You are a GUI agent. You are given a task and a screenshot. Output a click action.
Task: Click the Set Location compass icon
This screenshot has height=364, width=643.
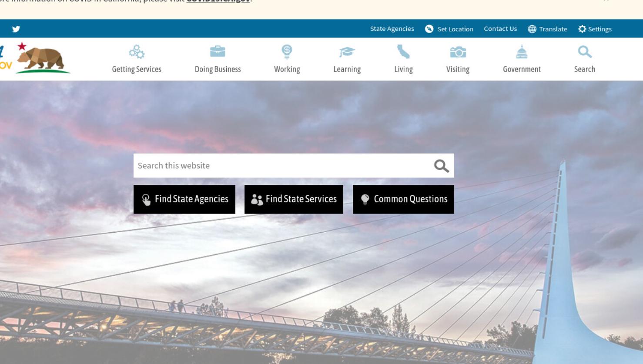point(429,29)
